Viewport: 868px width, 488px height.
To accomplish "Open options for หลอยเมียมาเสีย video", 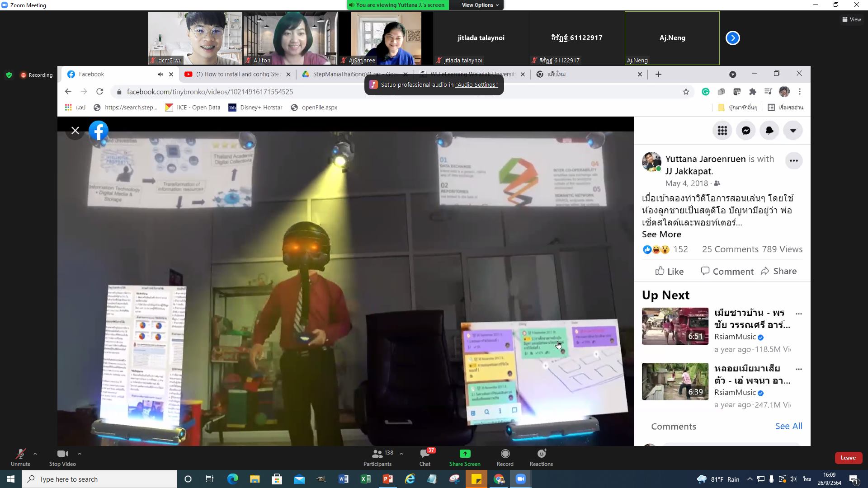I will [799, 369].
